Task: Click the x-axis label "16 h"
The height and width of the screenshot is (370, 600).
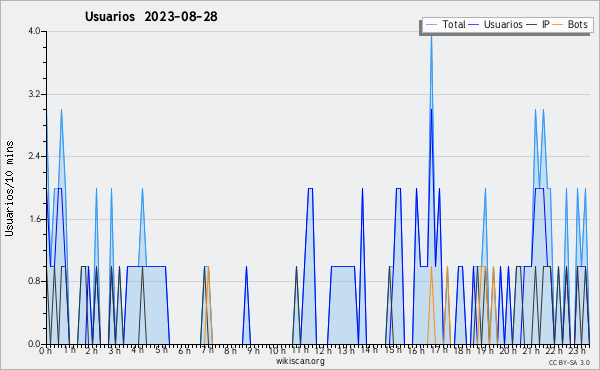Action: [416, 351]
